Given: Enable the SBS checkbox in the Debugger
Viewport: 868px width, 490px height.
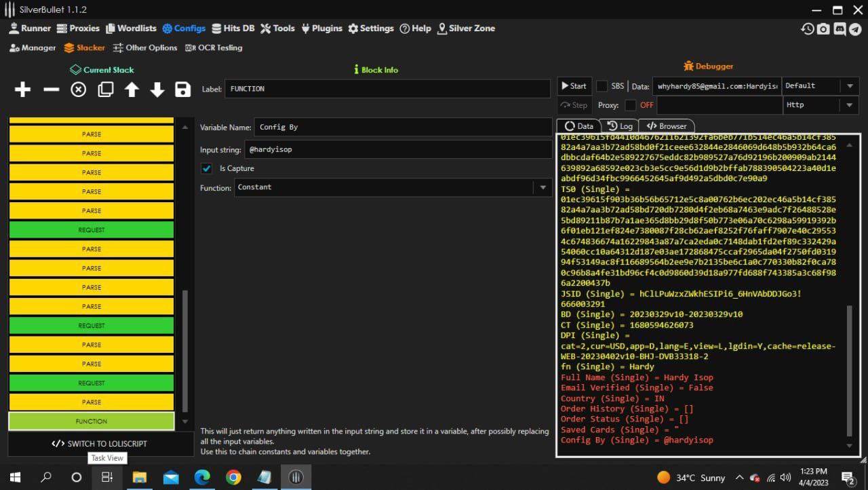Looking at the screenshot, I should [x=601, y=86].
